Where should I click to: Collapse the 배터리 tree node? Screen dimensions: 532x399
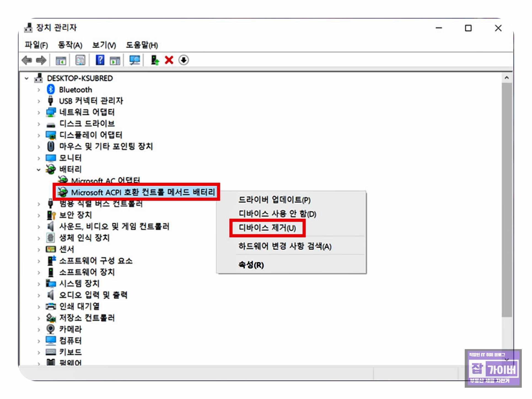39,169
